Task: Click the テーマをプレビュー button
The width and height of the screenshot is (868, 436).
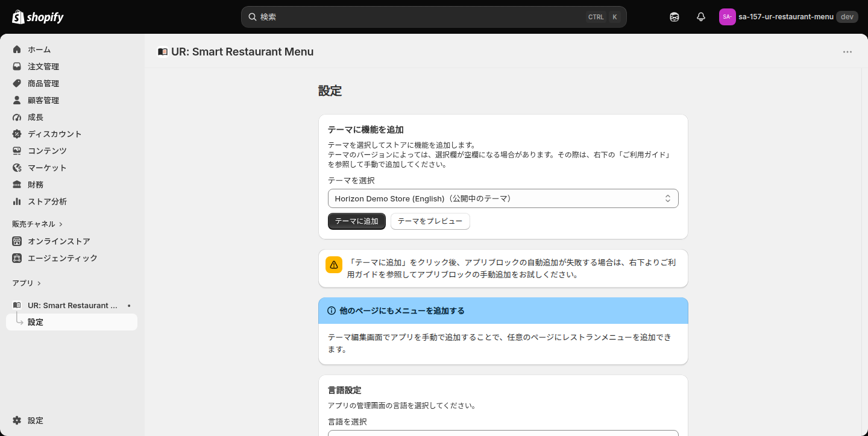Action: point(430,221)
